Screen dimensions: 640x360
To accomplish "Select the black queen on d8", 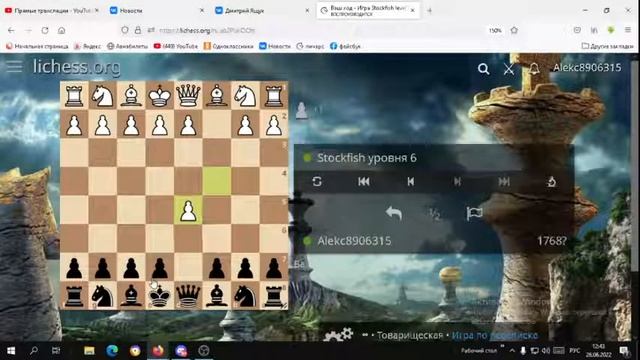I will coord(188,296).
